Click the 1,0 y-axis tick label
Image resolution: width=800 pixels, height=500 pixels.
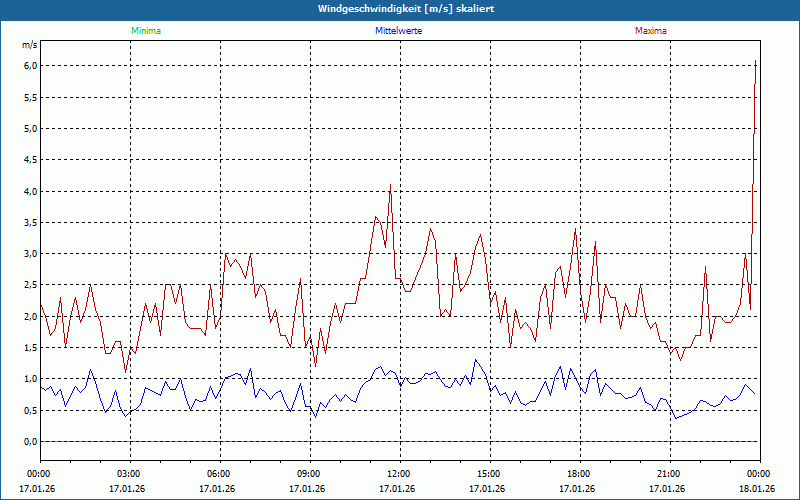coord(30,379)
